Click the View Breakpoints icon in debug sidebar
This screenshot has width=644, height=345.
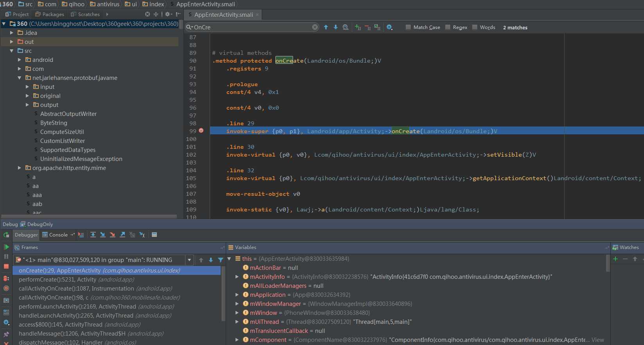(6, 278)
